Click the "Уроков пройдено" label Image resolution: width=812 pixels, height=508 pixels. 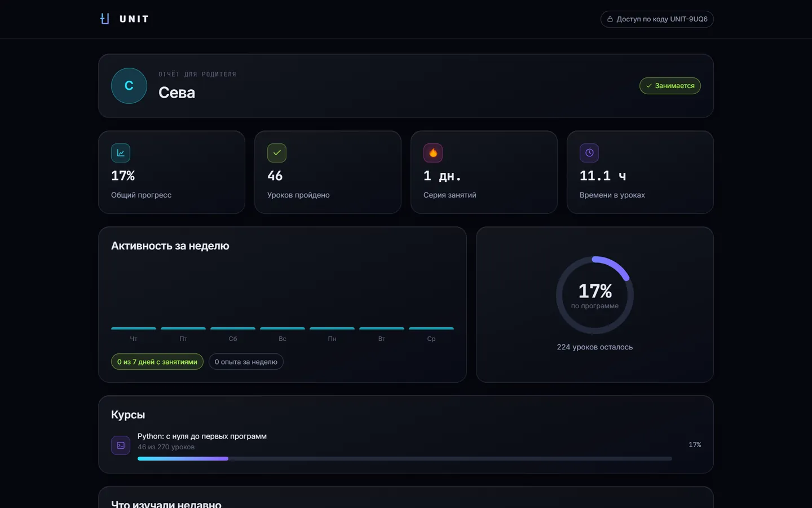point(298,195)
